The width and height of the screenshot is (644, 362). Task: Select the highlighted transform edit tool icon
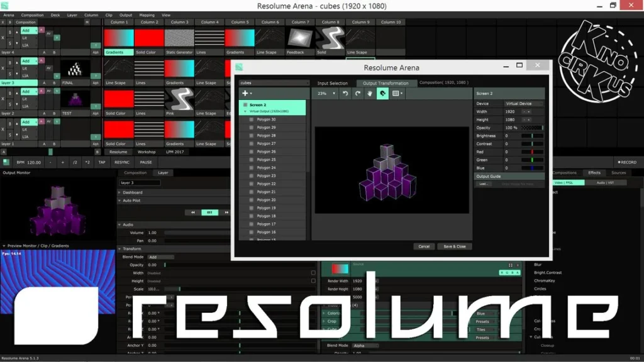383,93
